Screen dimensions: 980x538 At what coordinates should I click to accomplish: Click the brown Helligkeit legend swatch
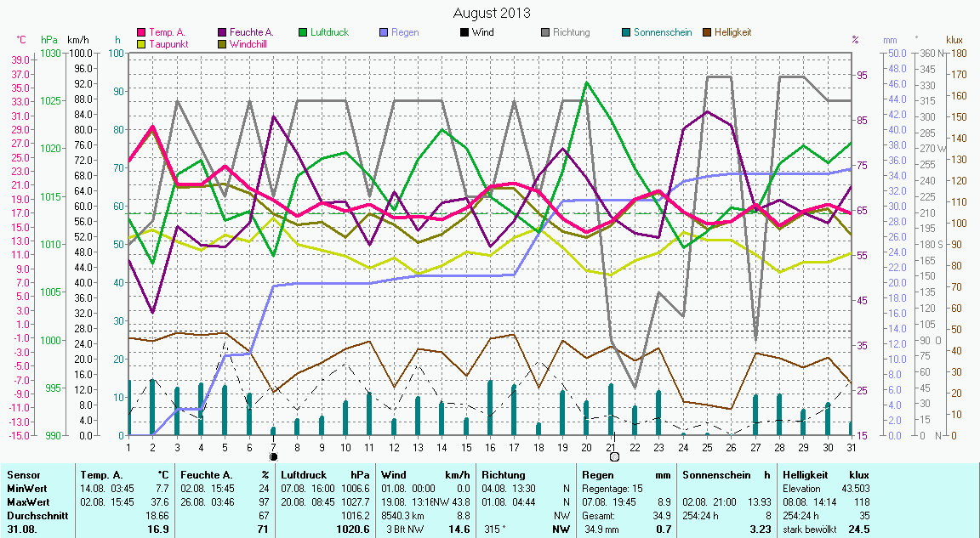point(707,33)
